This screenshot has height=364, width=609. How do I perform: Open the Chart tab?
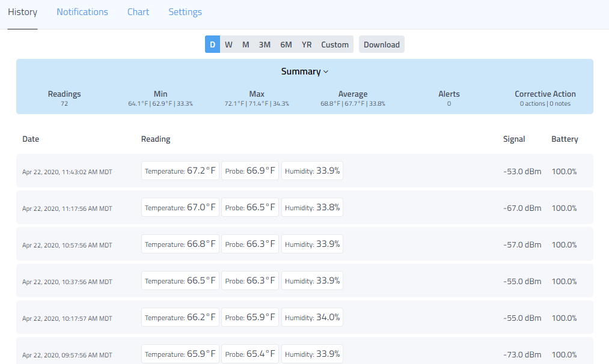(138, 12)
